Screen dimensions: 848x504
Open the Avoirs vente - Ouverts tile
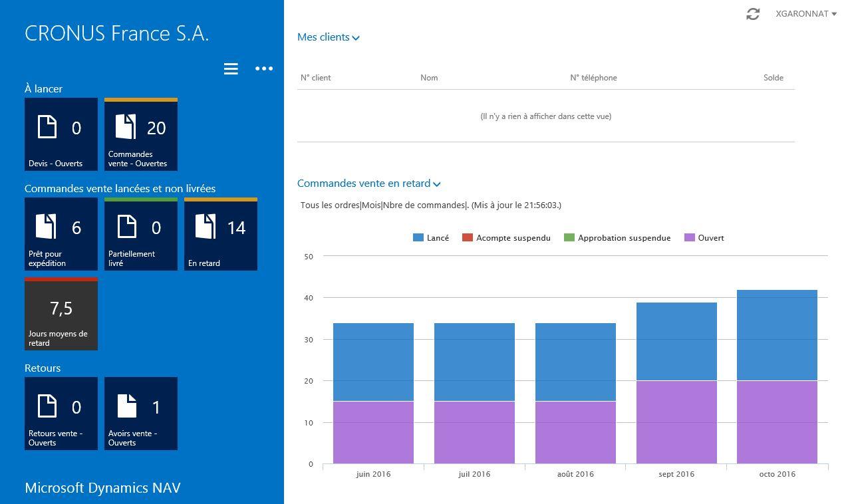(141, 414)
